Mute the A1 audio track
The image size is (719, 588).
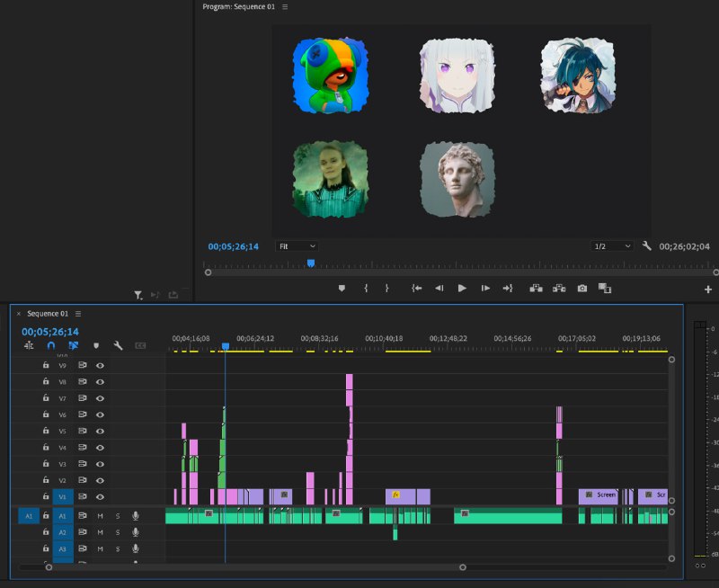pos(100,516)
